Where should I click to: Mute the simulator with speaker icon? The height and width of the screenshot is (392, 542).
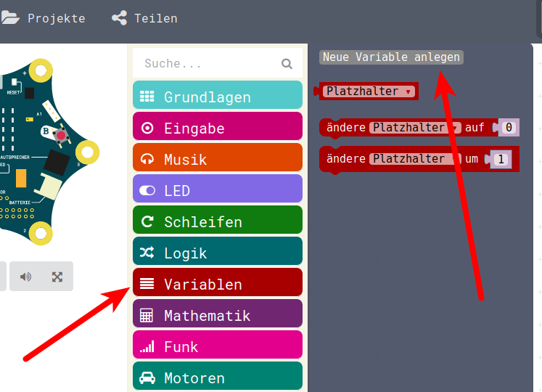pyautogui.click(x=25, y=277)
